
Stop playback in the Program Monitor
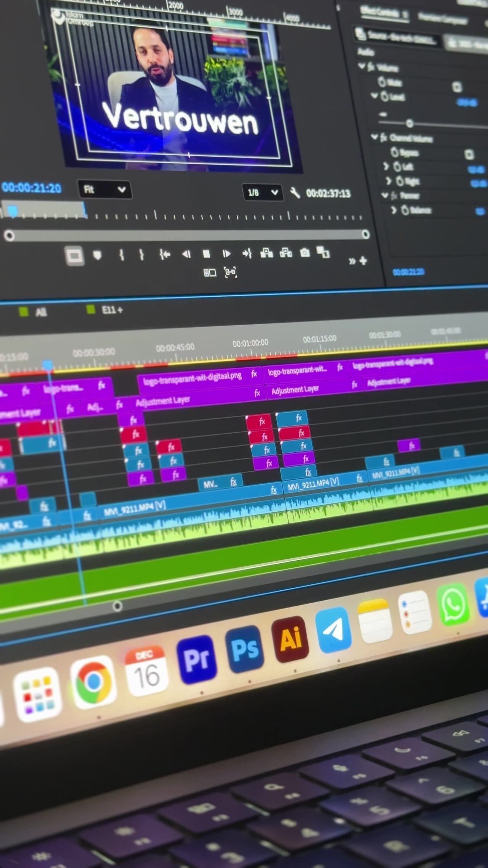click(x=206, y=254)
